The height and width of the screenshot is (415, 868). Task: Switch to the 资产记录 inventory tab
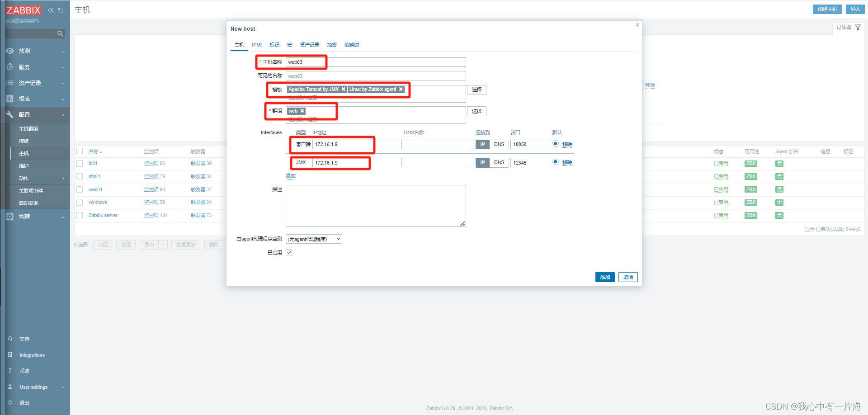[x=310, y=45]
